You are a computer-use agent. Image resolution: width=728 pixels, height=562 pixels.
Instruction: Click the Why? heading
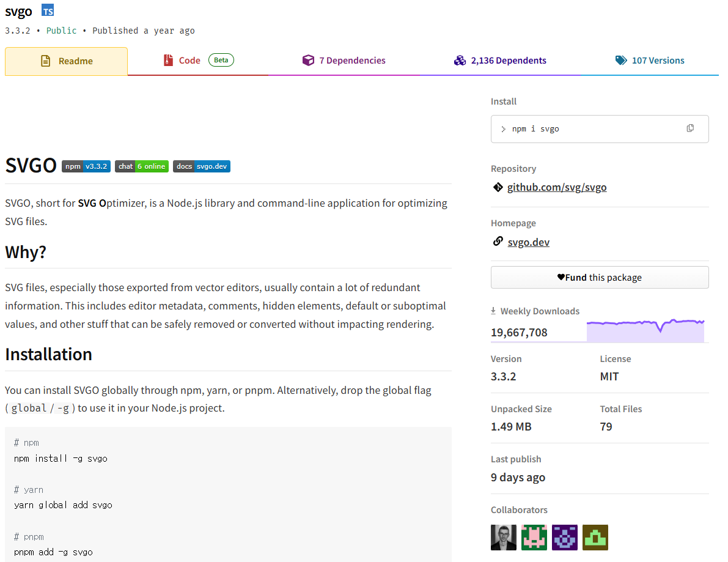[x=26, y=252]
